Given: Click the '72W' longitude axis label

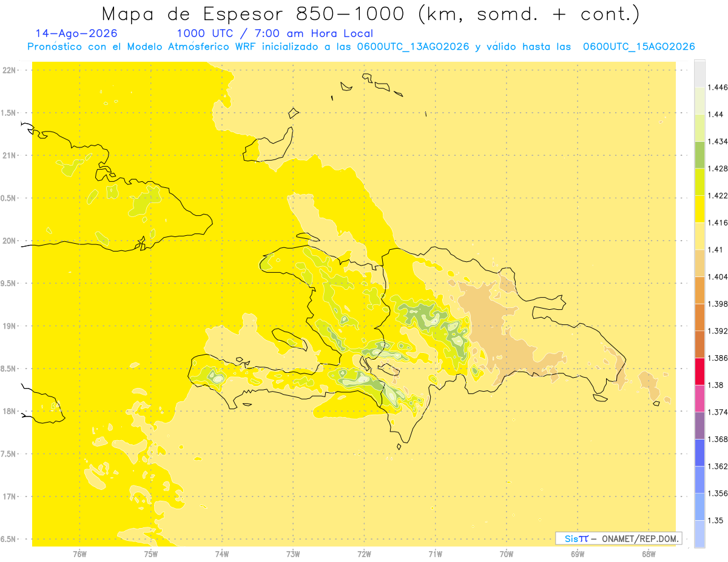Looking at the screenshot, I should (x=364, y=554).
